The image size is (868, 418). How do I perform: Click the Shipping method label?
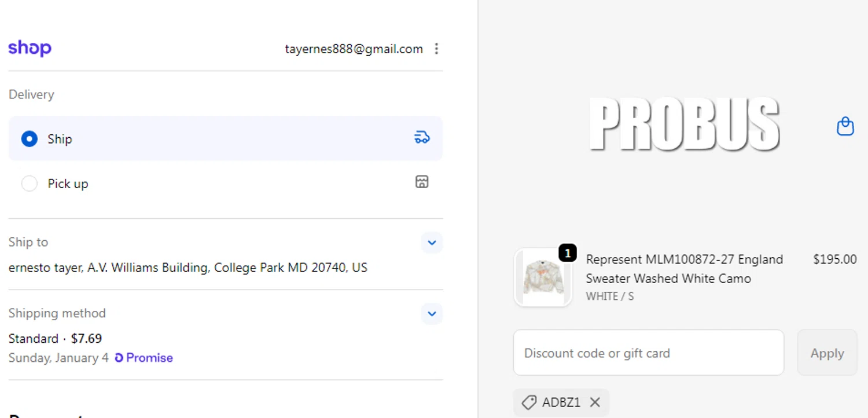click(x=57, y=313)
